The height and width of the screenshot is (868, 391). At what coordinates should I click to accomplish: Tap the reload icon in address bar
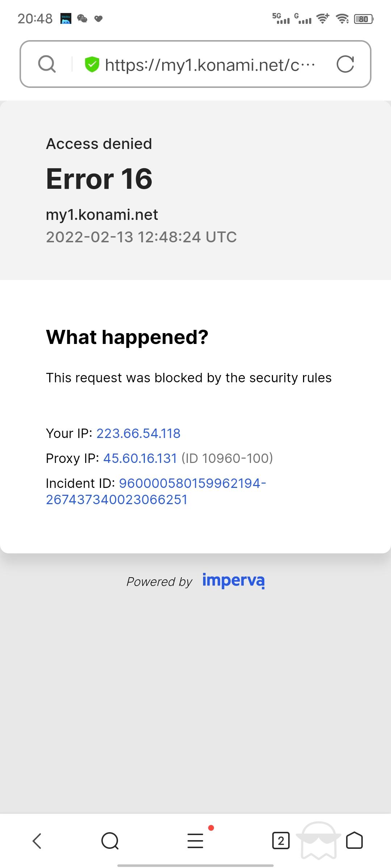(345, 64)
